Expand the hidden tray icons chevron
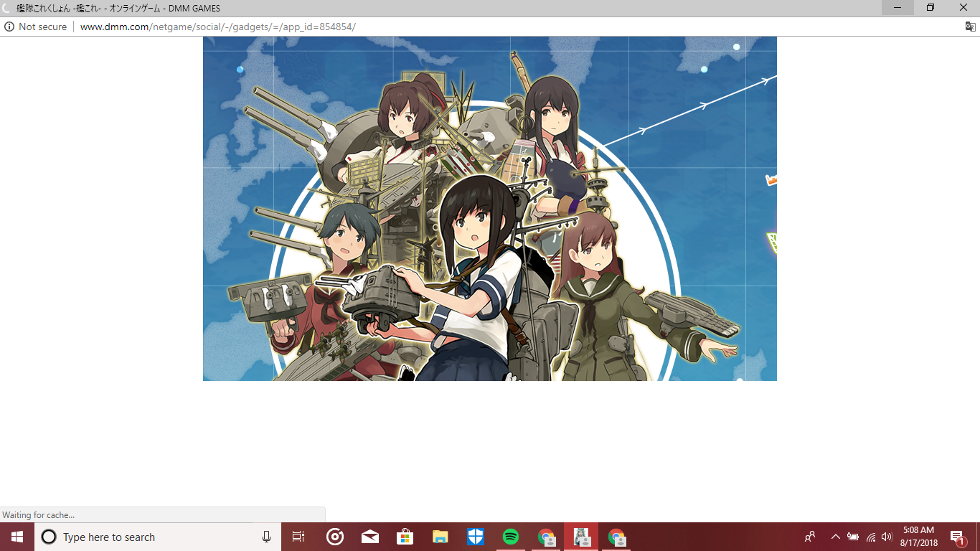Viewport: 980px width, 551px height. click(x=835, y=537)
